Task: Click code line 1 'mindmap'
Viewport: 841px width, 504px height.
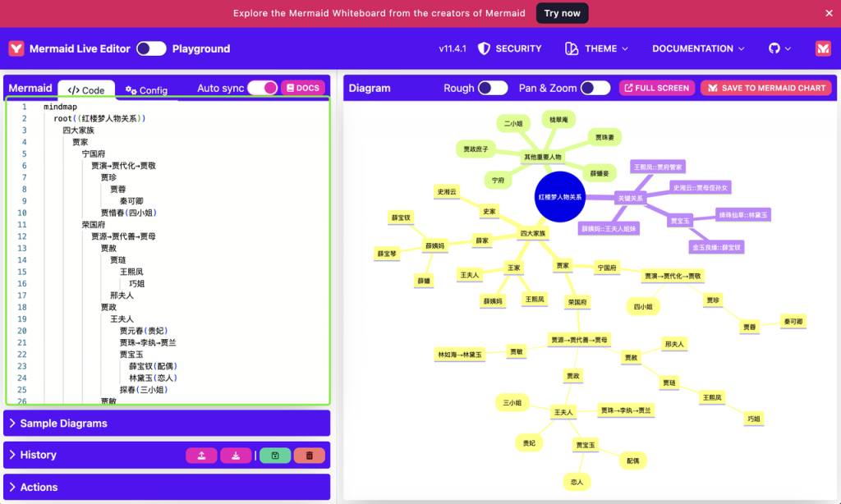Action: coord(60,107)
